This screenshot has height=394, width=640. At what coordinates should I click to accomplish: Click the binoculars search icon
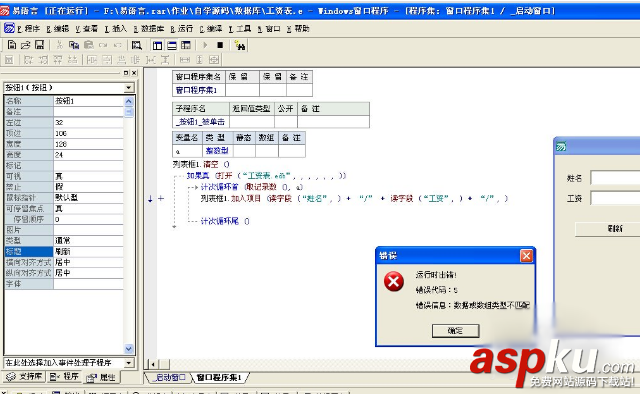click(x=240, y=45)
